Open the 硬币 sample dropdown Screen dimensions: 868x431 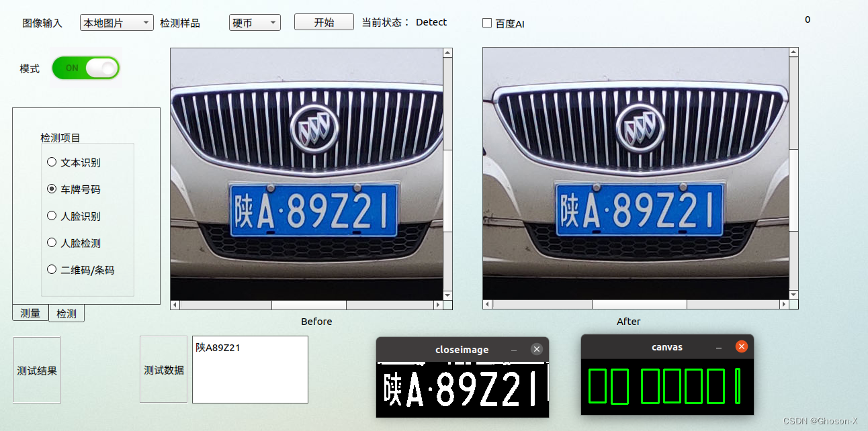coord(255,23)
